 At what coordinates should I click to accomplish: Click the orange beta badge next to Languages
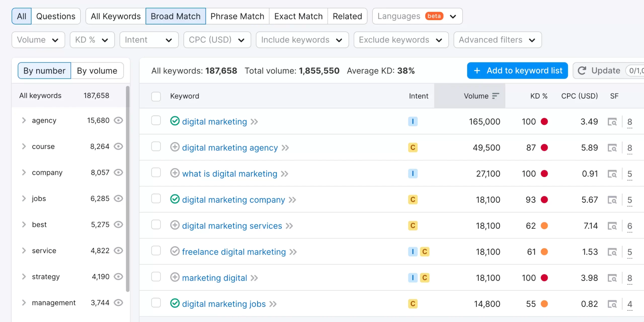(434, 16)
